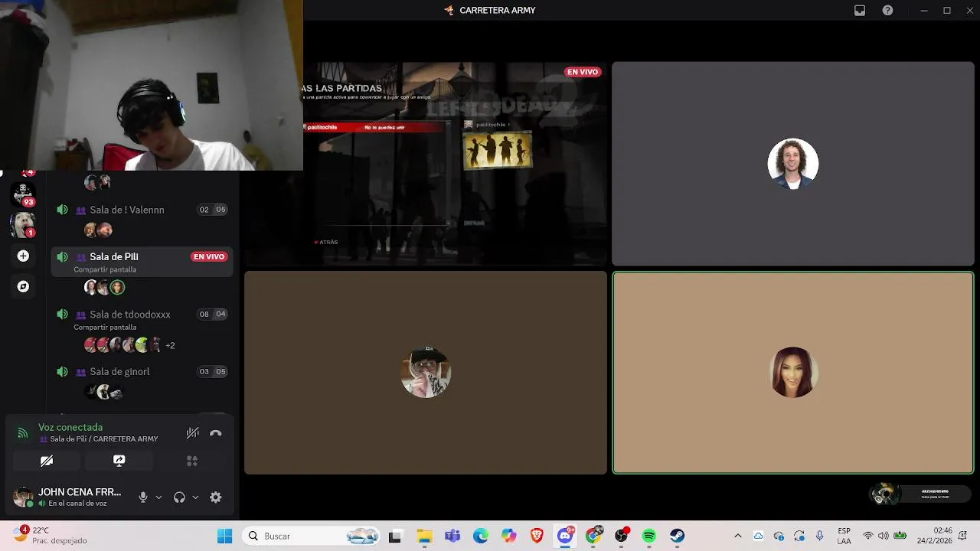980x551 pixels.
Task: Open volume control in system tray
Action: pos(884,536)
